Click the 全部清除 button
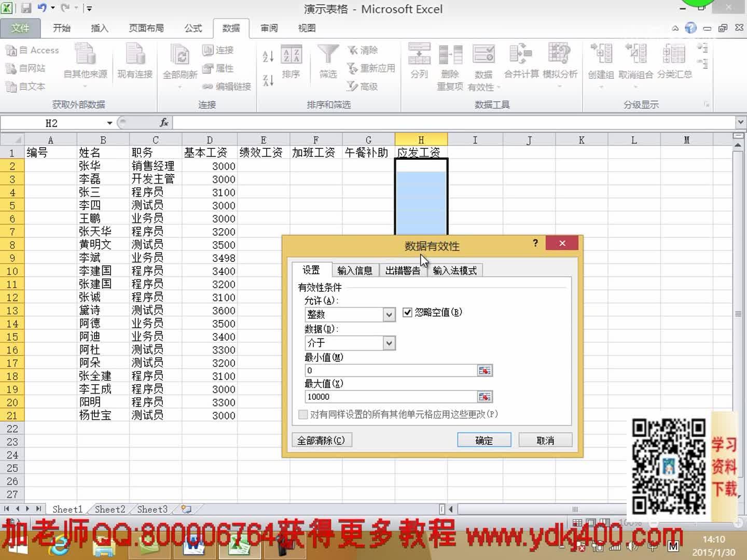 [x=321, y=440]
